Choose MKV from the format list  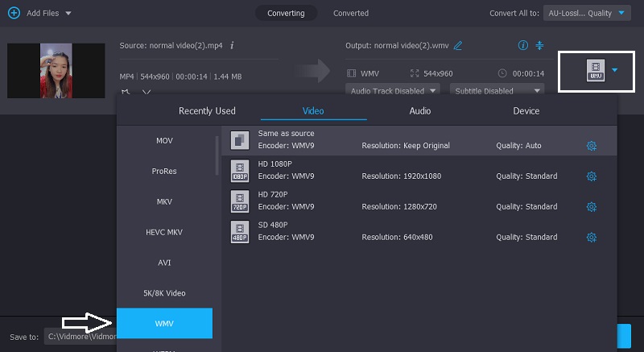pyautogui.click(x=164, y=201)
